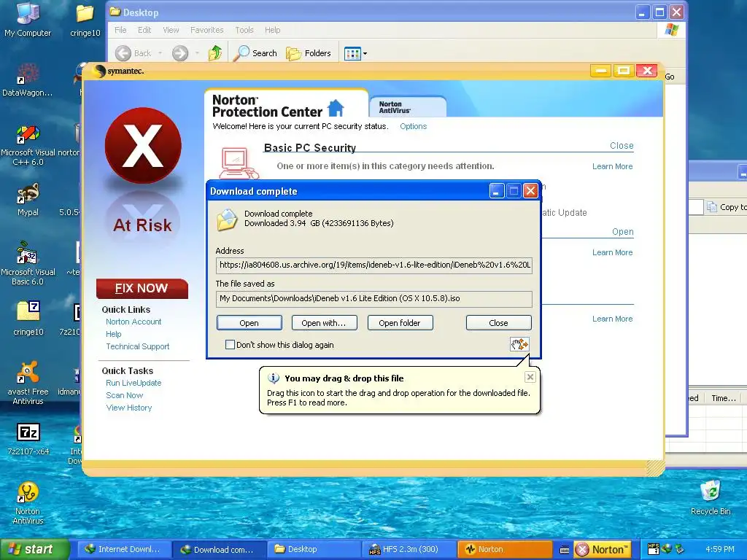Viewport: 747px width, 560px height.
Task: Click the Help quick link in Norton
Action: [113, 334]
